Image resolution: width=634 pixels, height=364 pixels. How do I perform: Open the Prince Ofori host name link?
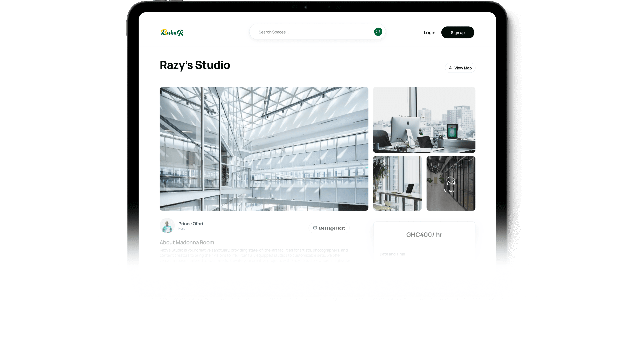(x=191, y=224)
